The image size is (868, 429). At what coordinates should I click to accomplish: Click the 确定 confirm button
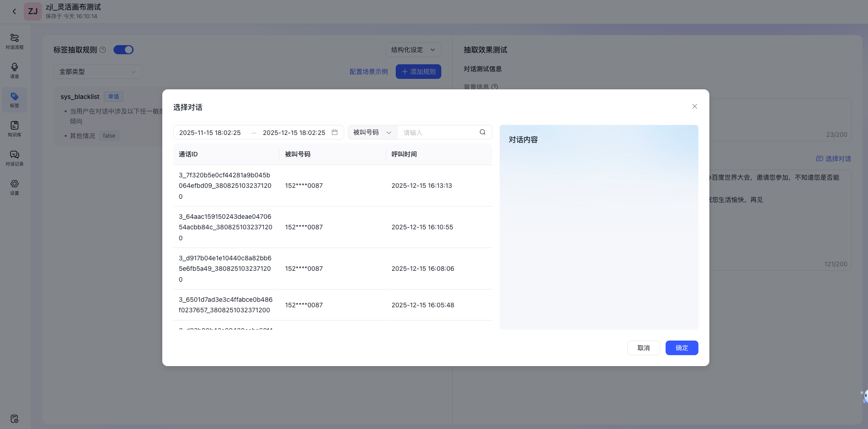[682, 348]
